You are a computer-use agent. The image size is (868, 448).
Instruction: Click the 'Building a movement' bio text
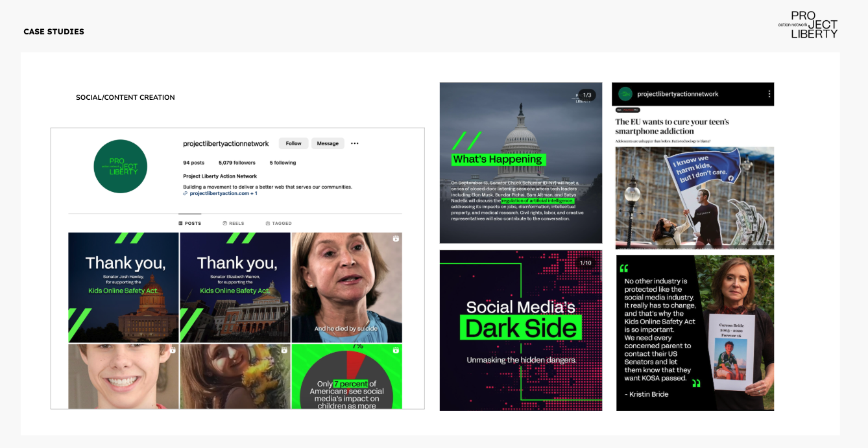pyautogui.click(x=267, y=187)
